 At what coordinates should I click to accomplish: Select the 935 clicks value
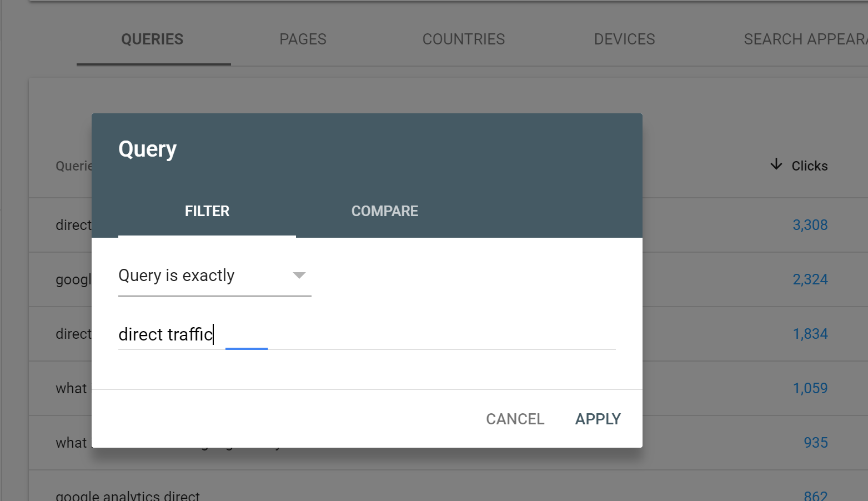[815, 443]
